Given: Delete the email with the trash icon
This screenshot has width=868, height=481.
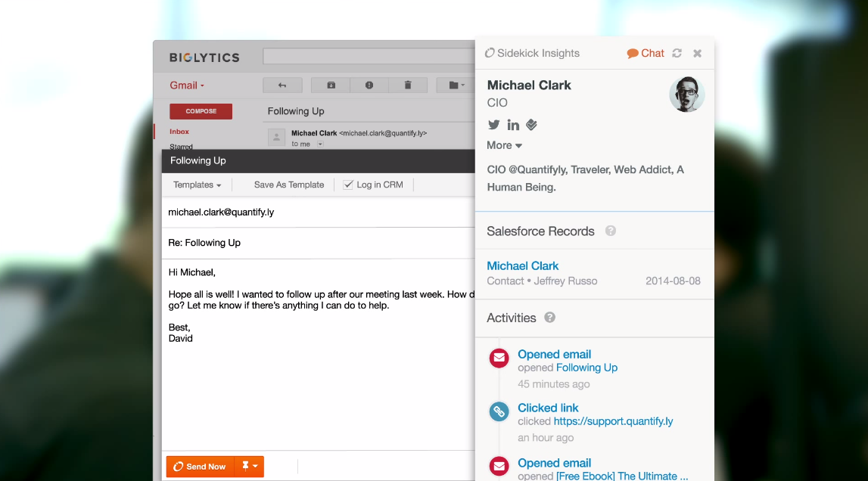Looking at the screenshot, I should 408,85.
